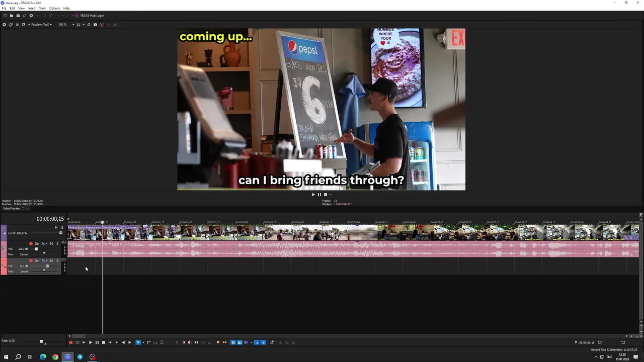Click the Record button in the timeline transport bar
This screenshot has width=644, height=362.
tap(71, 342)
